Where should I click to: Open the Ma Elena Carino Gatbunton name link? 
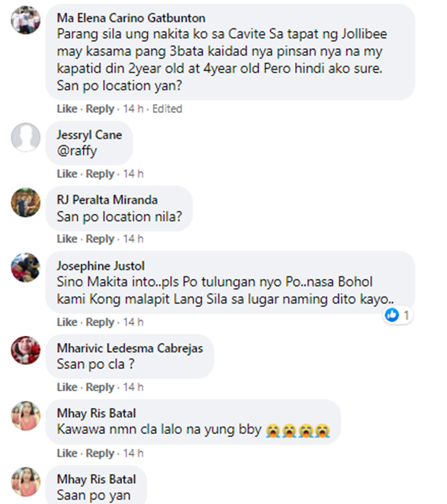pyautogui.click(x=131, y=18)
